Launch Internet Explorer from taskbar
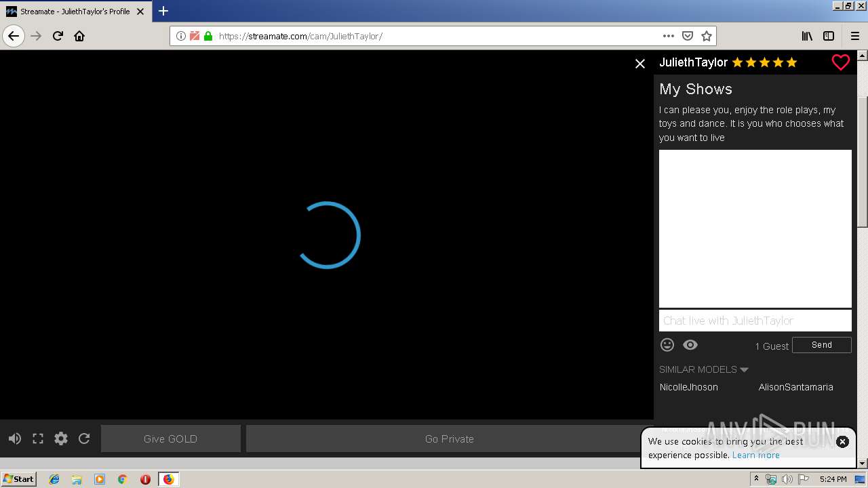Viewport: 868px width, 488px height. click(x=54, y=479)
